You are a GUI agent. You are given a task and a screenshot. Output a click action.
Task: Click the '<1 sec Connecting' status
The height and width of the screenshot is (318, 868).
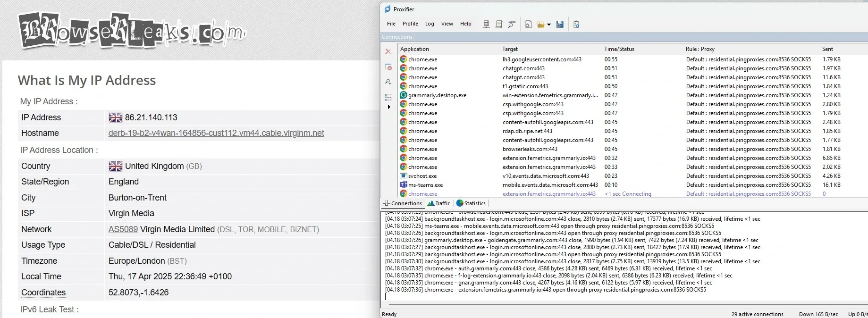click(628, 194)
